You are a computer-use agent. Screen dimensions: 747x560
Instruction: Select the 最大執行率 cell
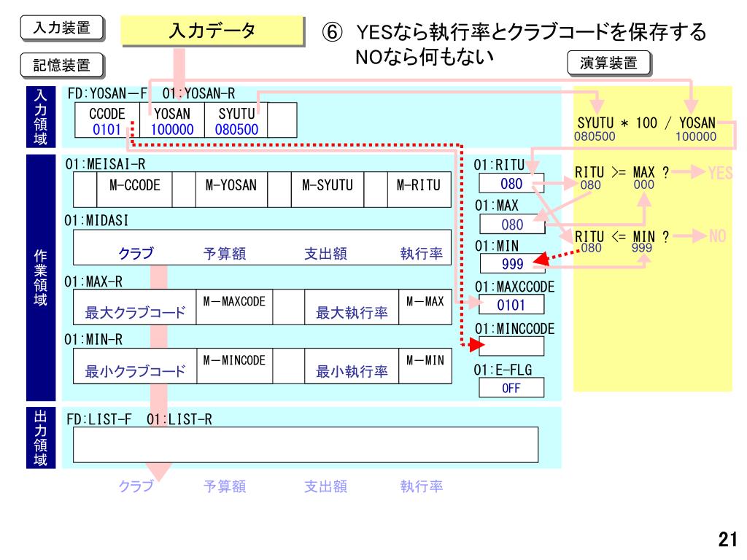pyautogui.click(x=352, y=307)
